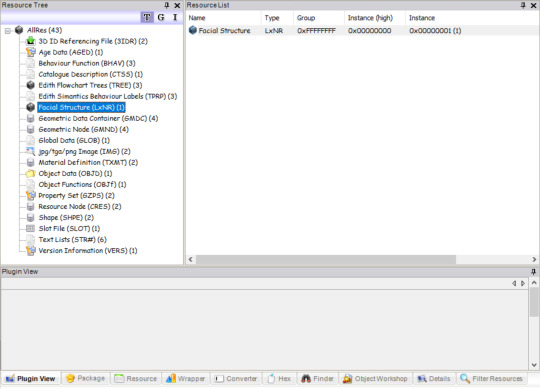The image size is (540, 389).
Task: Click the Object Functions (OBJf) icon
Action: tap(31, 185)
